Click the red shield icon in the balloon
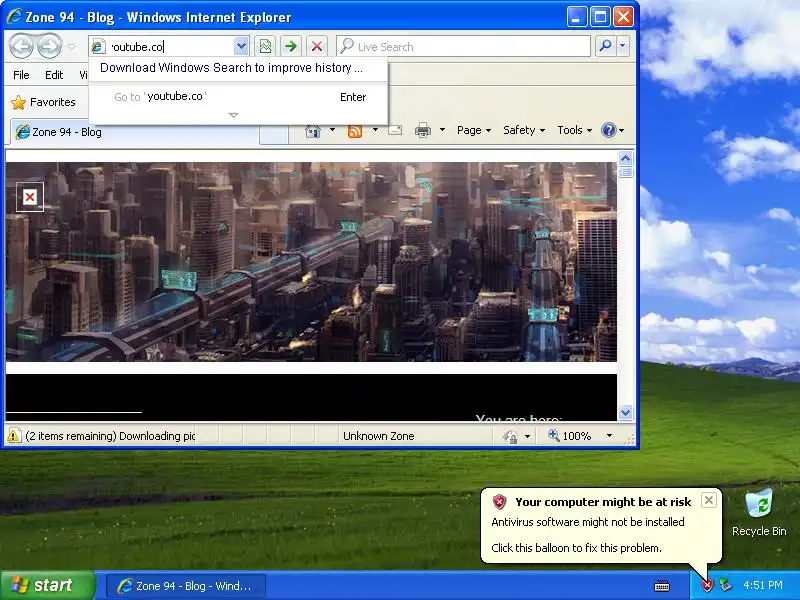Image resolution: width=800 pixels, height=600 pixels. point(499,502)
